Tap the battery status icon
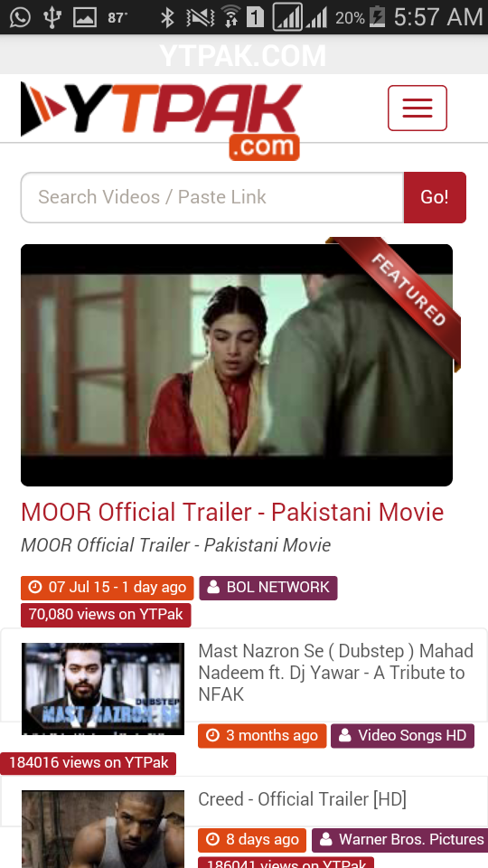The height and width of the screenshot is (868, 488). (x=378, y=17)
